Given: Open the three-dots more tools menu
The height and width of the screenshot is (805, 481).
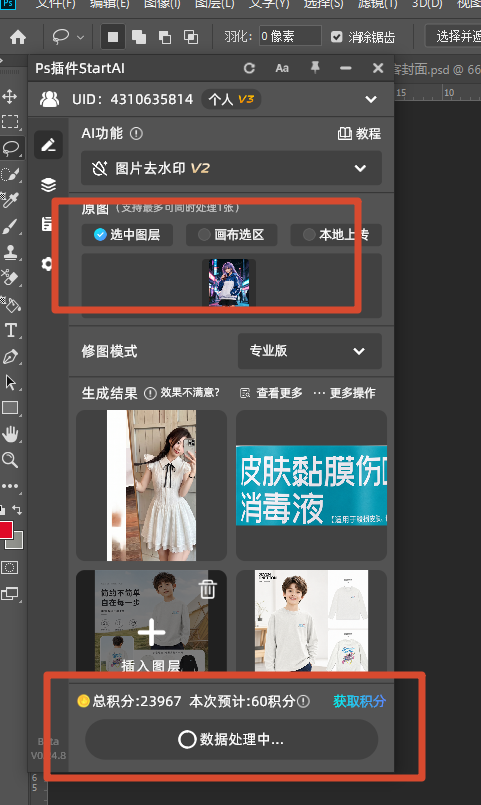Looking at the screenshot, I should point(10,486).
